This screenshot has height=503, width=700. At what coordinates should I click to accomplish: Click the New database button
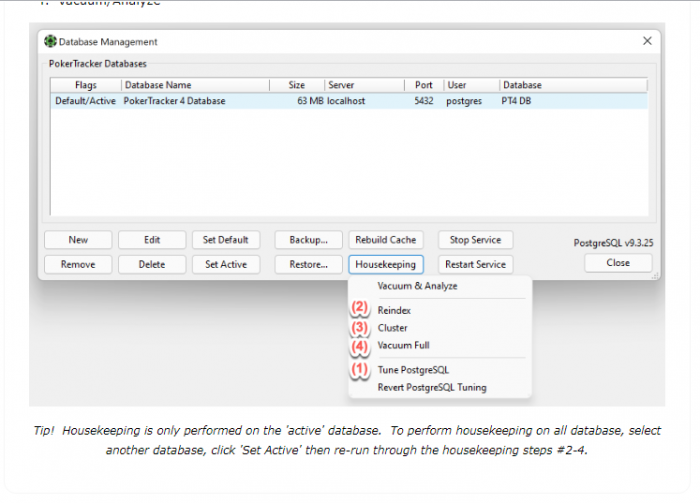78,240
